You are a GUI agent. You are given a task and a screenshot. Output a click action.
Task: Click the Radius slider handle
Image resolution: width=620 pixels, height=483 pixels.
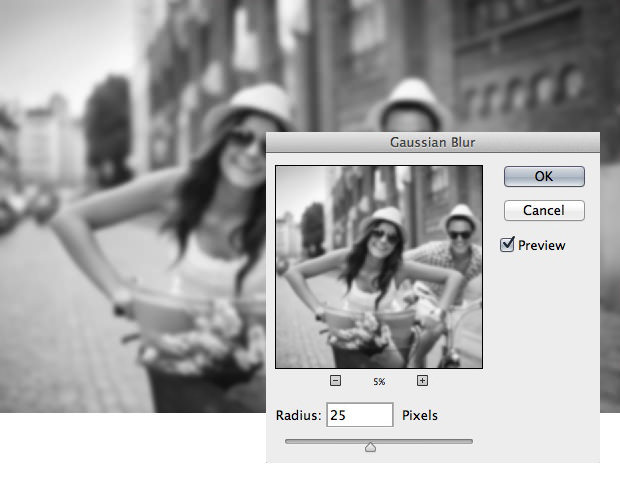click(x=370, y=447)
